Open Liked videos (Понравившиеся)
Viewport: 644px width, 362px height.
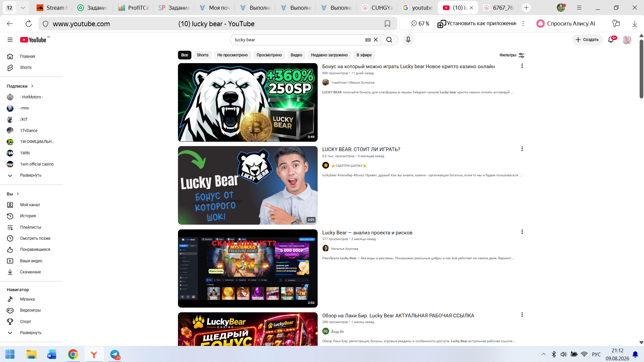point(35,250)
